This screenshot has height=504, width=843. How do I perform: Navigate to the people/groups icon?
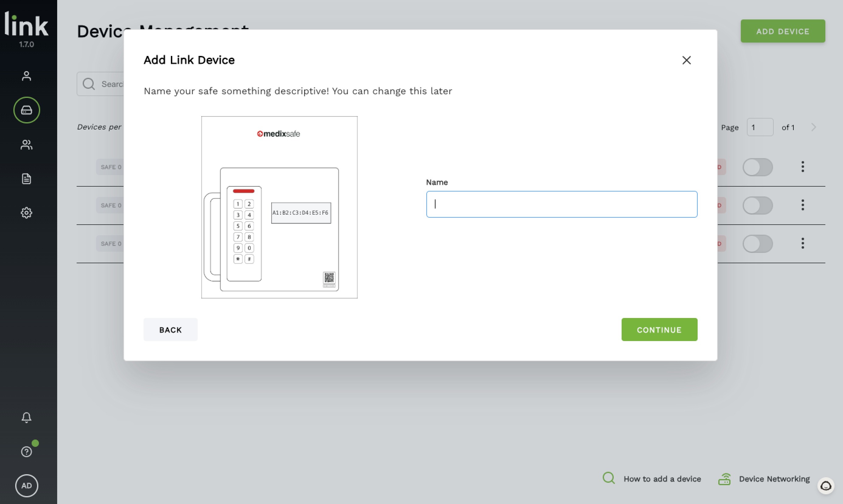[26, 145]
